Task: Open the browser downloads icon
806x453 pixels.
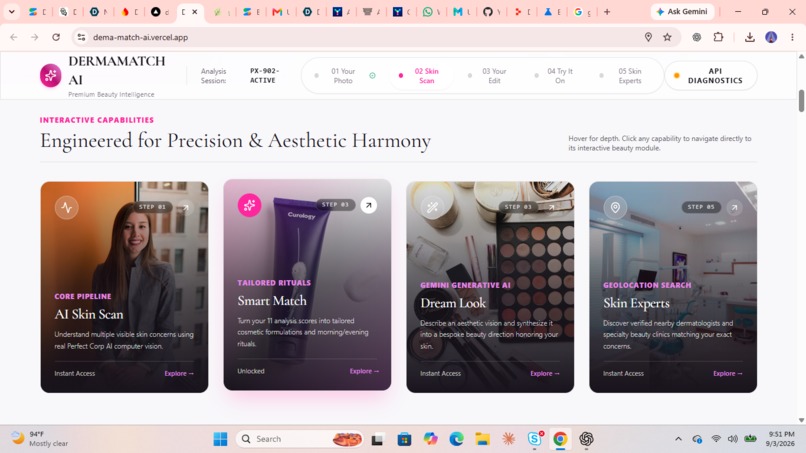Action: click(x=749, y=37)
